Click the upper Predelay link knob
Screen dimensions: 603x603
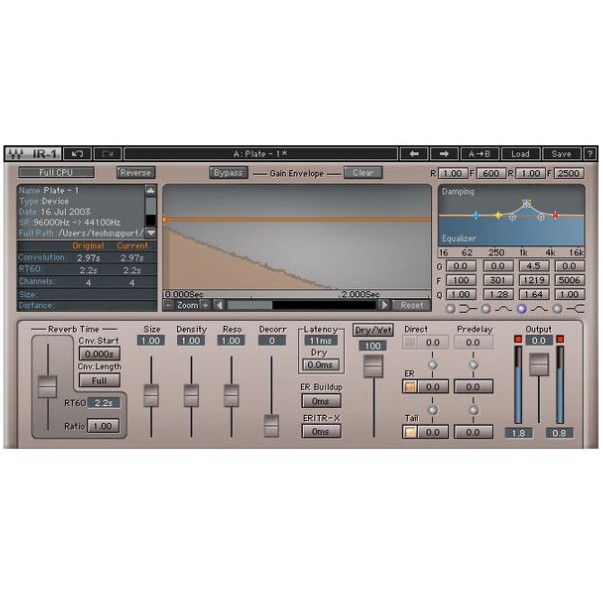pyautogui.click(x=473, y=365)
